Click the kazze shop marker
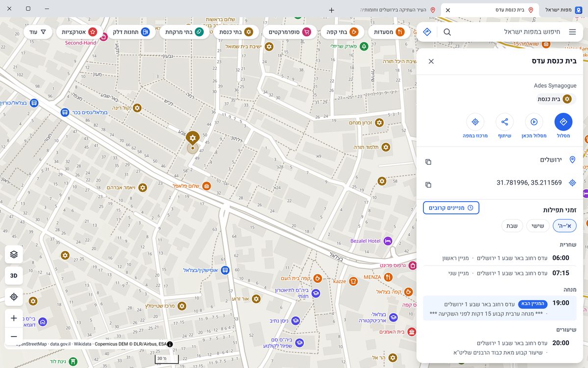Image resolution: width=588 pixels, height=368 pixels. 353,281
